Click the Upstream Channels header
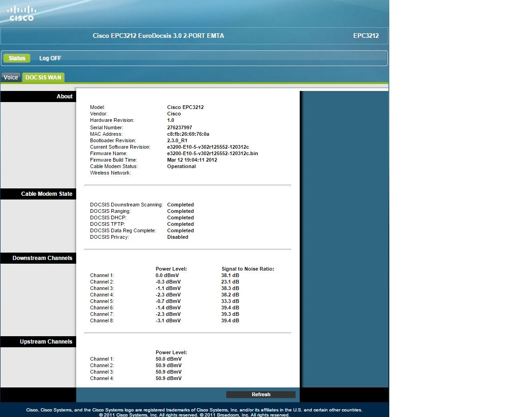This screenshot has height=417, width=532. (x=38, y=342)
